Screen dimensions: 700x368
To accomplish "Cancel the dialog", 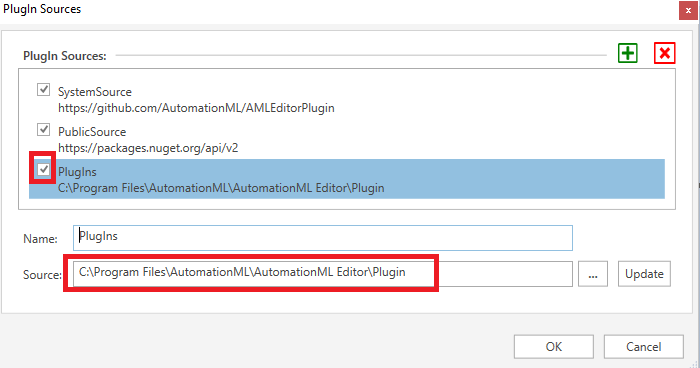I will coord(644,347).
